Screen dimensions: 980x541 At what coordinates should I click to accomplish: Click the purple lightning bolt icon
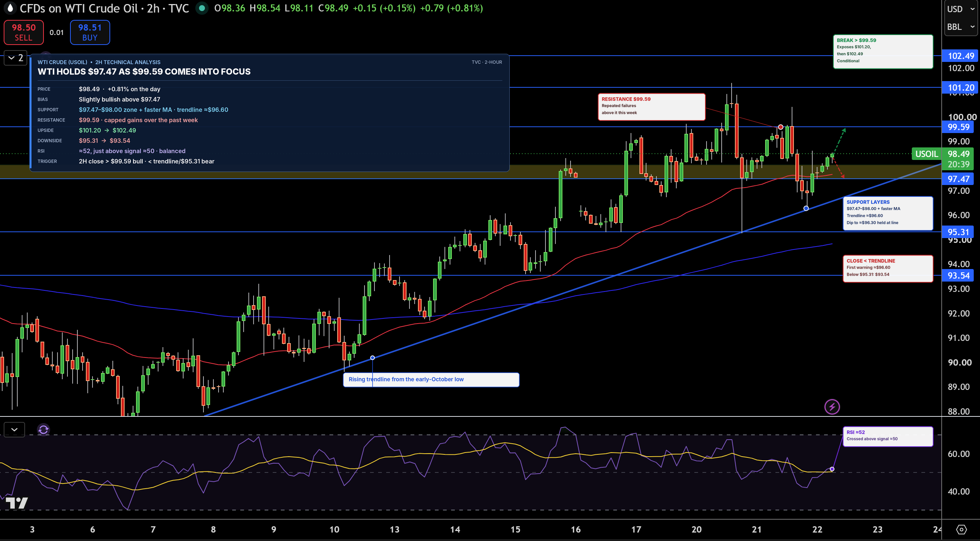pyautogui.click(x=832, y=407)
